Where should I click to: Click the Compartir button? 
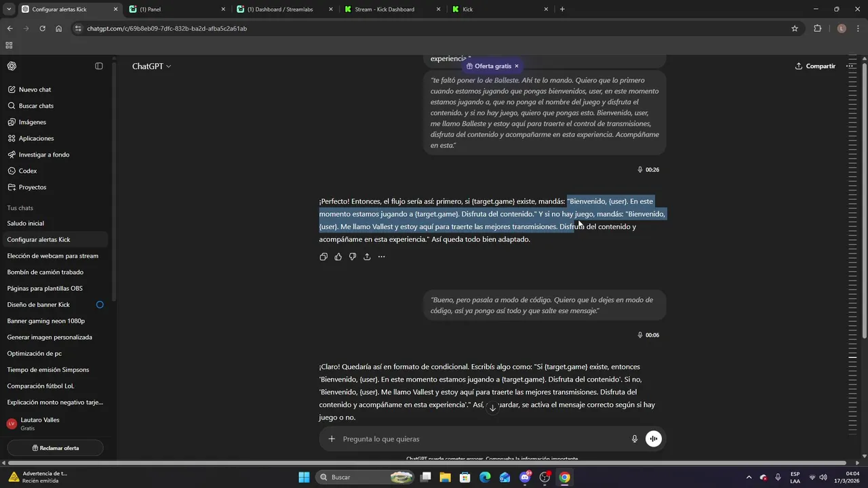tap(815, 66)
